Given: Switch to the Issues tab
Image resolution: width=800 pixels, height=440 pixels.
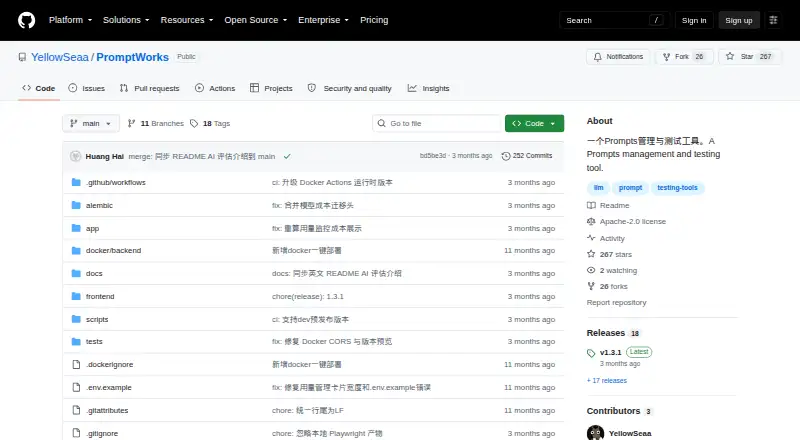Looking at the screenshot, I should pyautogui.click(x=87, y=88).
